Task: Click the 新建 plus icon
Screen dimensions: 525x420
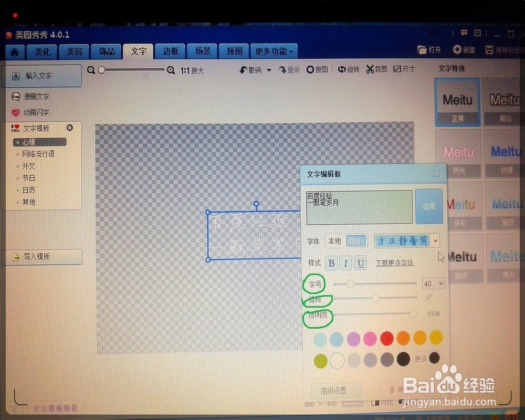Action: coord(457,49)
